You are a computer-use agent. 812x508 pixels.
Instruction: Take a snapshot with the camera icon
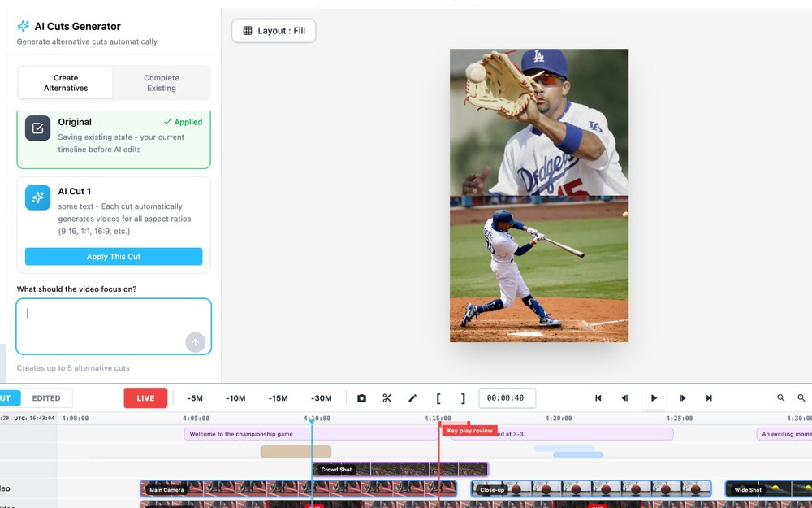(361, 398)
